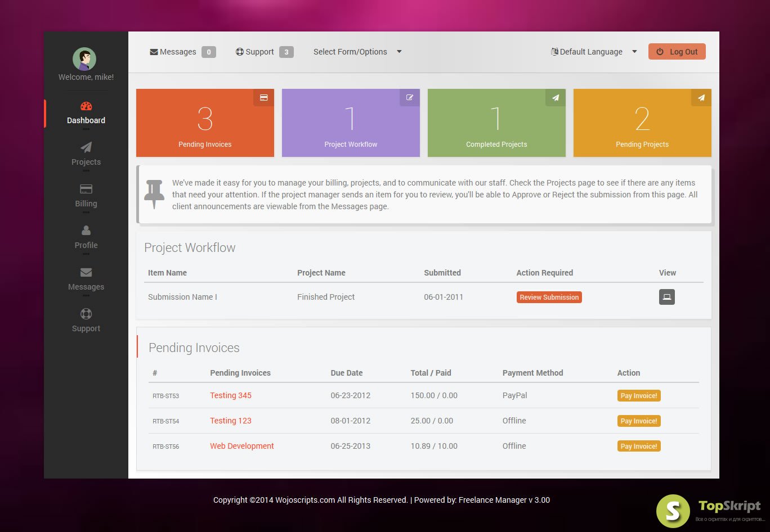Open Billing from the sidebar
The height and width of the screenshot is (532, 770).
click(86, 196)
